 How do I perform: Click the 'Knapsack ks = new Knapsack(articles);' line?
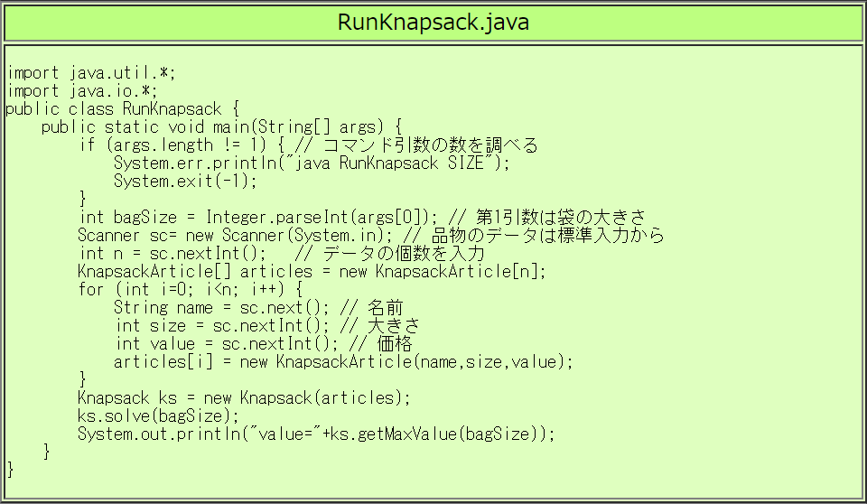244,398
